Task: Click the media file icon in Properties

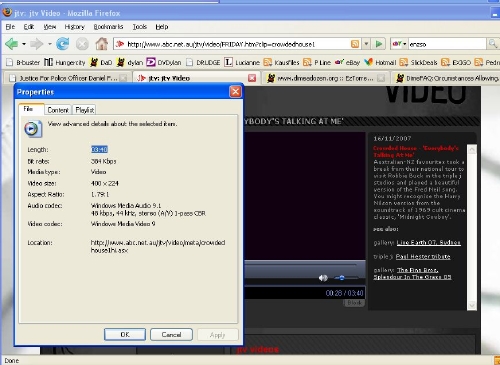Action: pos(33,129)
